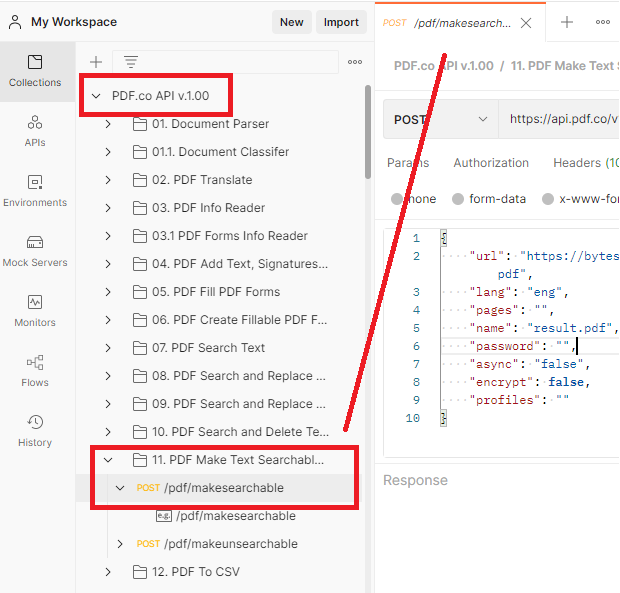This screenshot has width=620, height=593.
Task: Click the New button
Action: [x=292, y=22]
